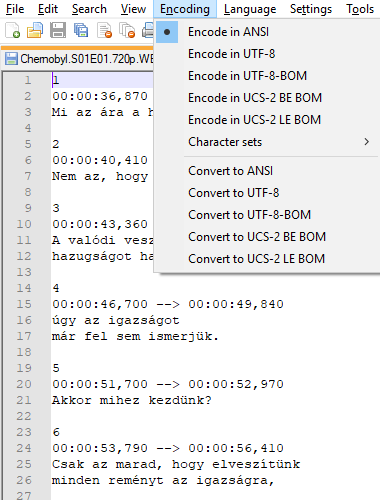
Task: Place the cursor in text line 21 'Akkor mihez kezdünk?'
Action: pos(132,400)
